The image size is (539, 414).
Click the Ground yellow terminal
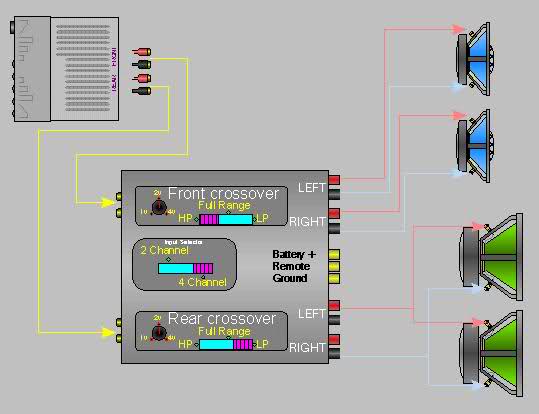[334, 279]
